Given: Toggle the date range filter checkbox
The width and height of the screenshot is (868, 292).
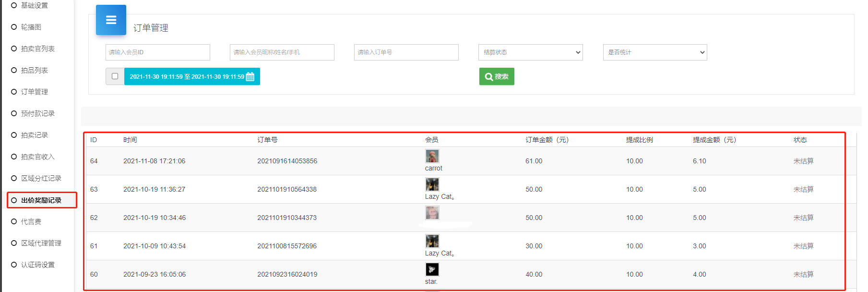Looking at the screenshot, I should coord(115,76).
